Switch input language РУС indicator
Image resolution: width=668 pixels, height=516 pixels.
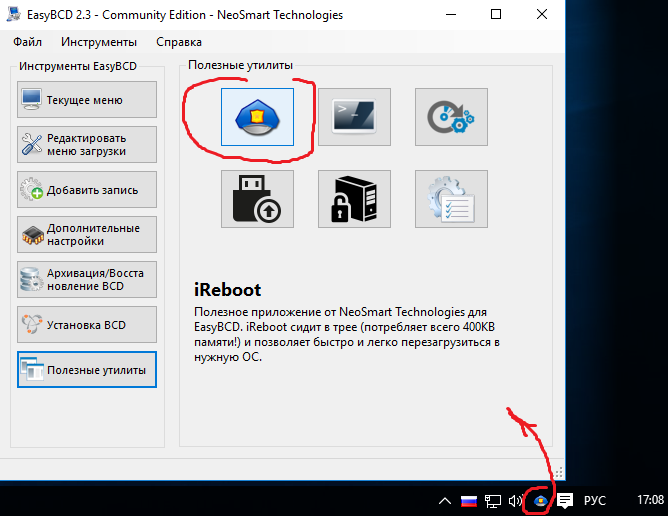[x=595, y=500]
